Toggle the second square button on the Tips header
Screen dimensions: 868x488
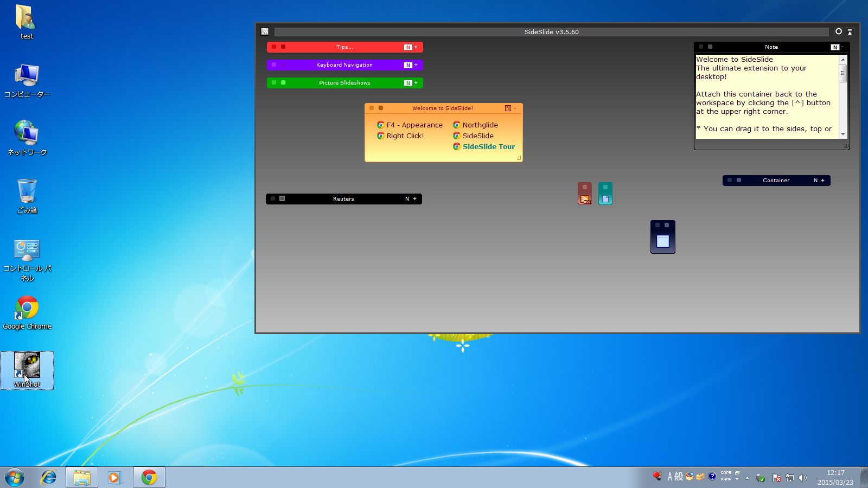[x=283, y=47]
